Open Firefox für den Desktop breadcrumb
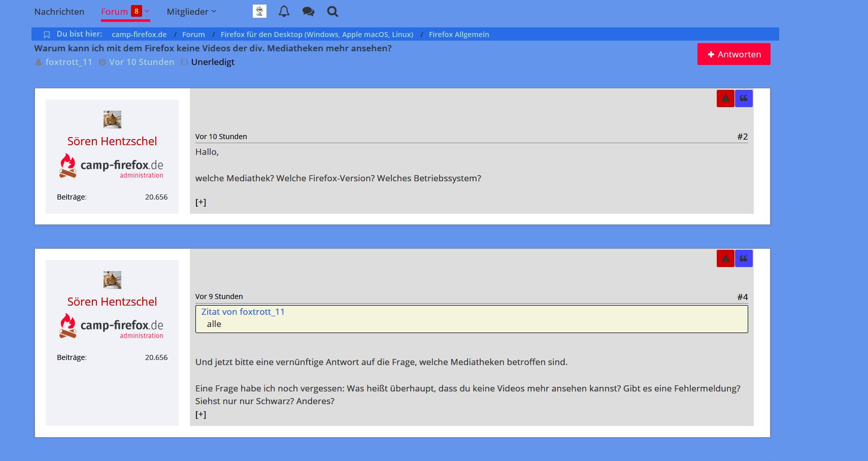This screenshot has width=868, height=461. 317,35
